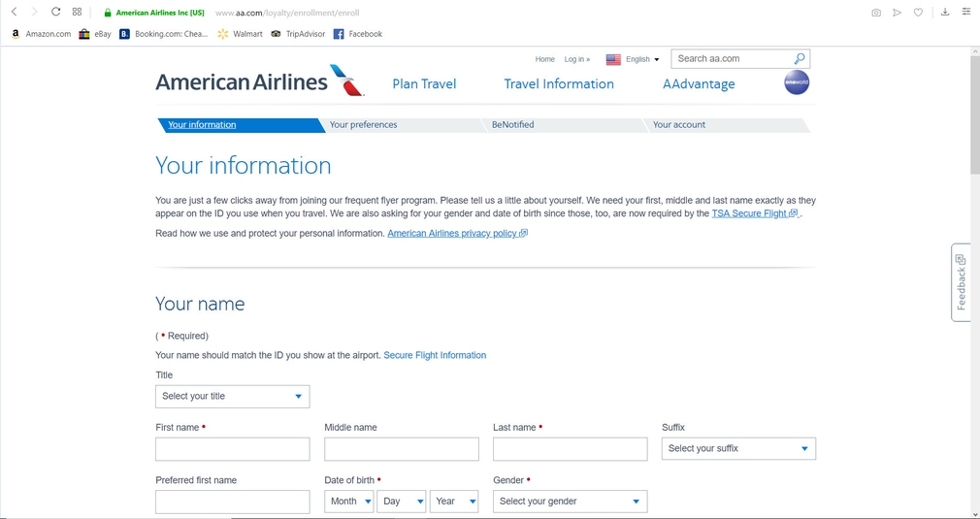Open Amazon.com bookmark

coord(42,34)
